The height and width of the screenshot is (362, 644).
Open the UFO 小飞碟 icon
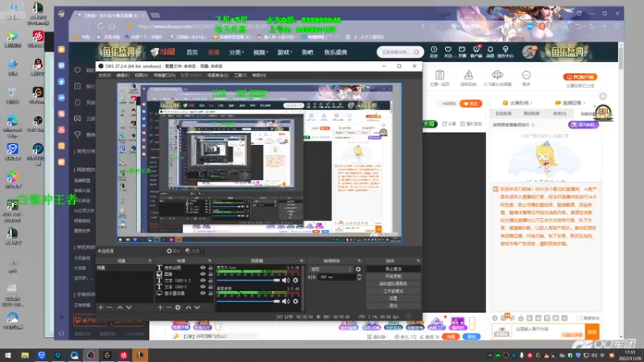click(x=497, y=77)
